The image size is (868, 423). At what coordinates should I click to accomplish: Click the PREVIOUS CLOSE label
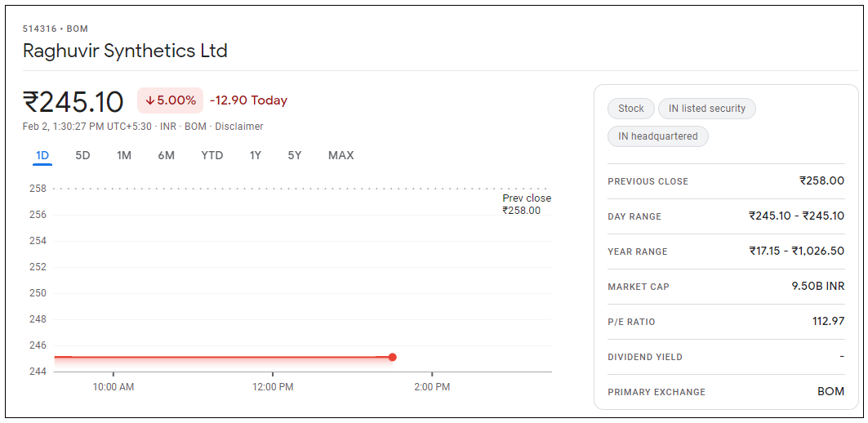(648, 181)
